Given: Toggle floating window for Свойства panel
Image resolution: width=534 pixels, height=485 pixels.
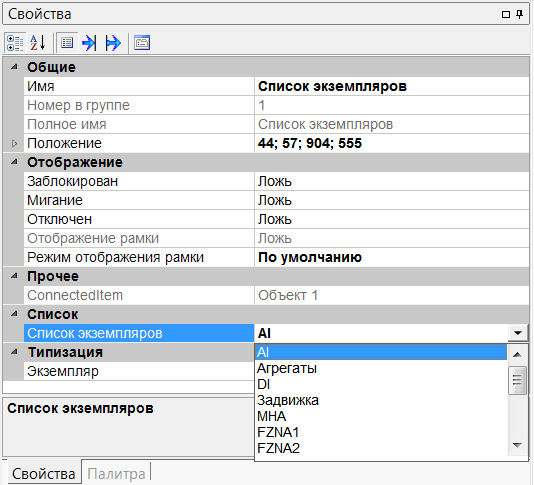Looking at the screenshot, I should [x=506, y=14].
